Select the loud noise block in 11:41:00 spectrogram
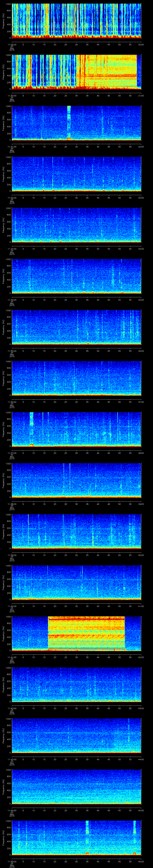This screenshot has height=868, width=153. (x=86, y=633)
